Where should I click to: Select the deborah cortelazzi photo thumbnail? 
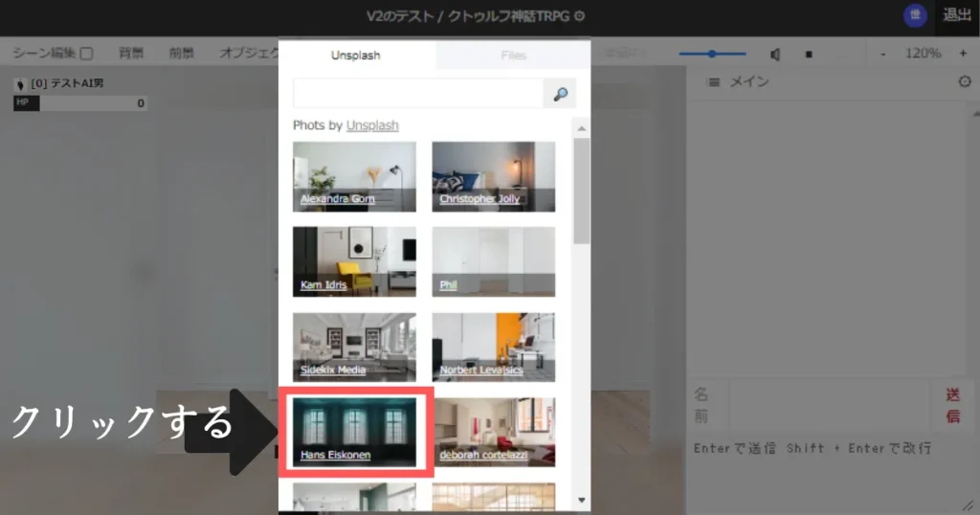(x=494, y=432)
